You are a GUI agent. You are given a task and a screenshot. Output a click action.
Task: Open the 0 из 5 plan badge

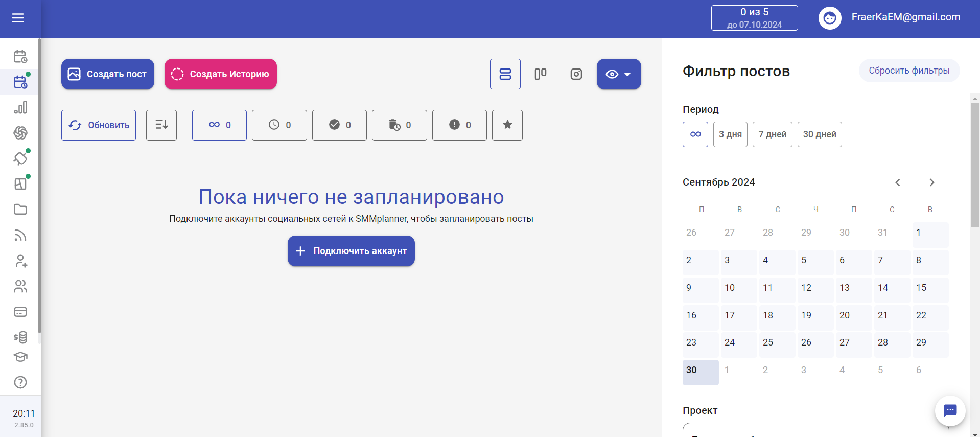pos(755,18)
